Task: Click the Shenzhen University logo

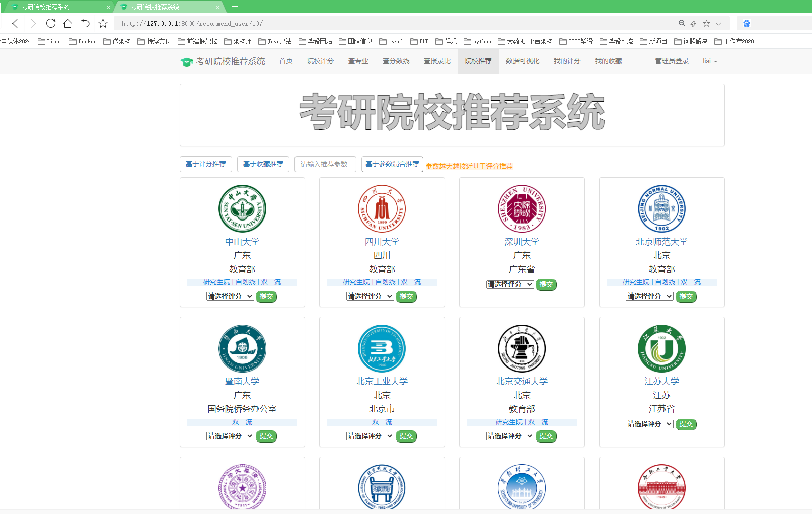Action: click(x=522, y=208)
